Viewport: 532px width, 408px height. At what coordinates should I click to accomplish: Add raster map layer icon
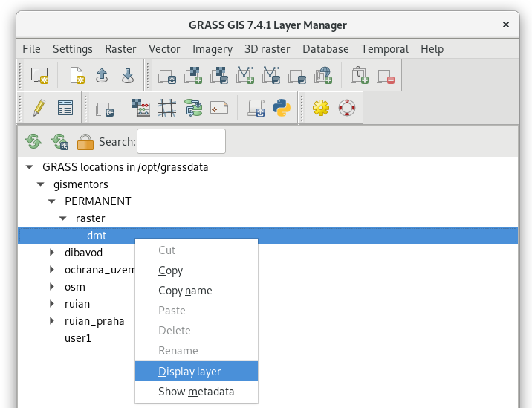pos(193,75)
